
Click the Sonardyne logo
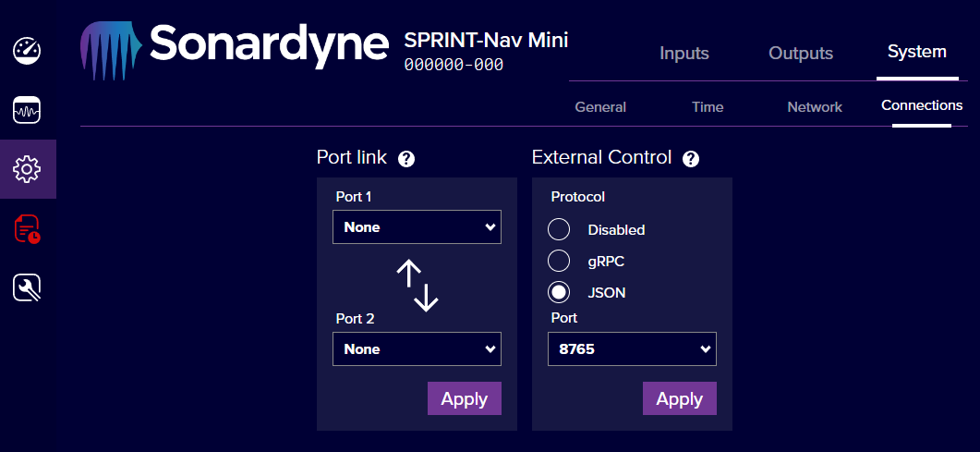[236, 44]
